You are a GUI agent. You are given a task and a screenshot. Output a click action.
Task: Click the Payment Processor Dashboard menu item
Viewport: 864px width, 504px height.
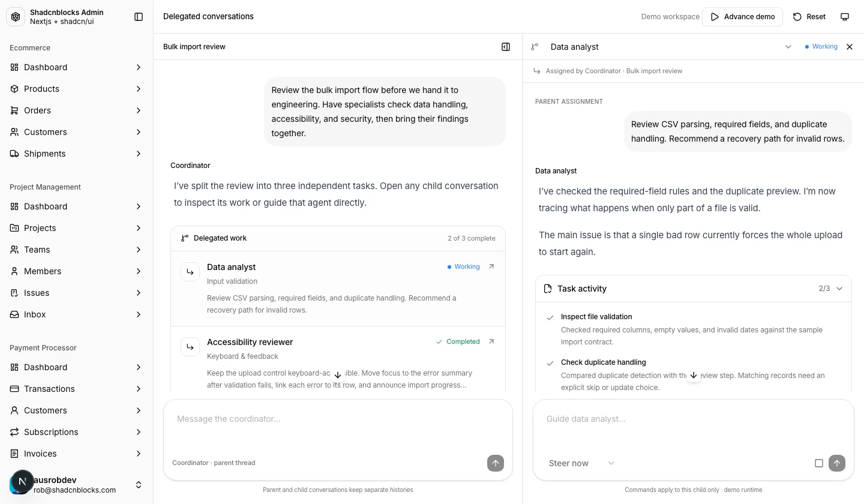(x=77, y=367)
